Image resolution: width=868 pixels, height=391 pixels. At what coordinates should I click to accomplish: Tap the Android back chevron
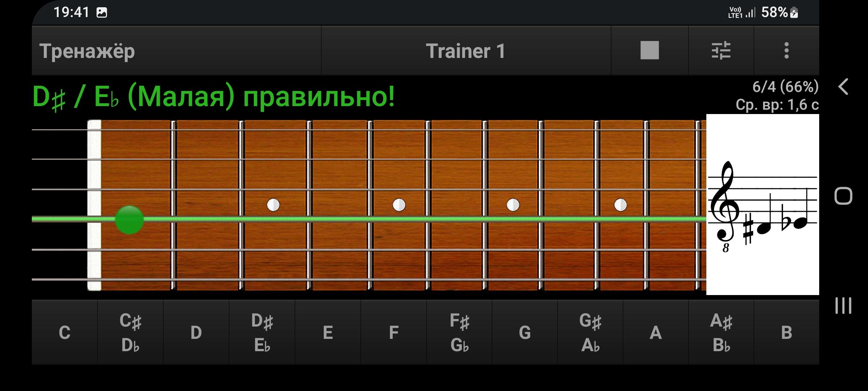pyautogui.click(x=843, y=87)
